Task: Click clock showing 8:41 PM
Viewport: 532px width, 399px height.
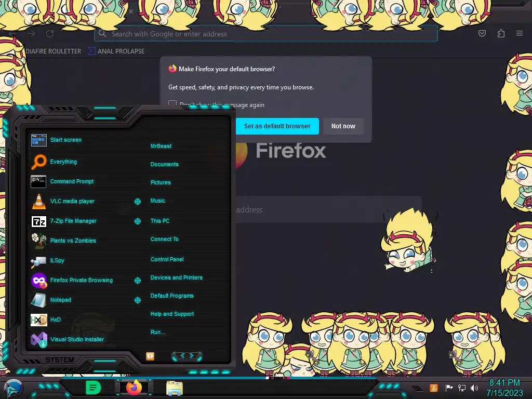Action: click(504, 383)
